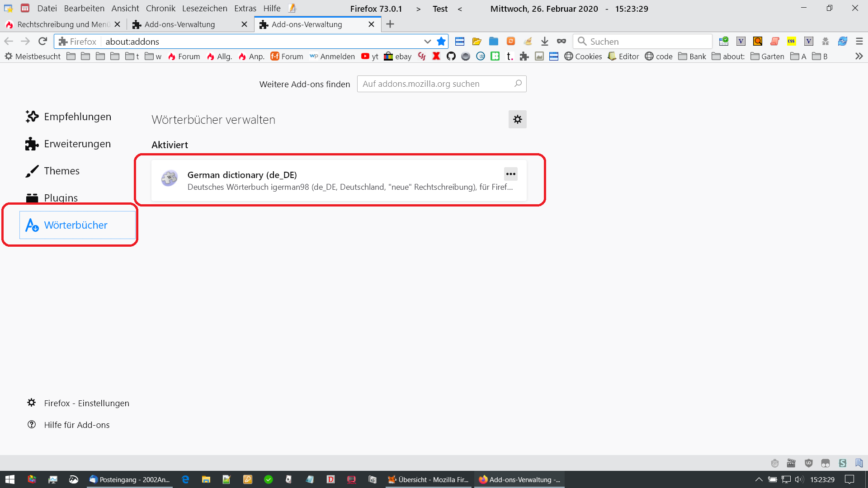The width and height of the screenshot is (868, 488).
Task: Open the hamburger application menu
Action: click(x=859, y=41)
